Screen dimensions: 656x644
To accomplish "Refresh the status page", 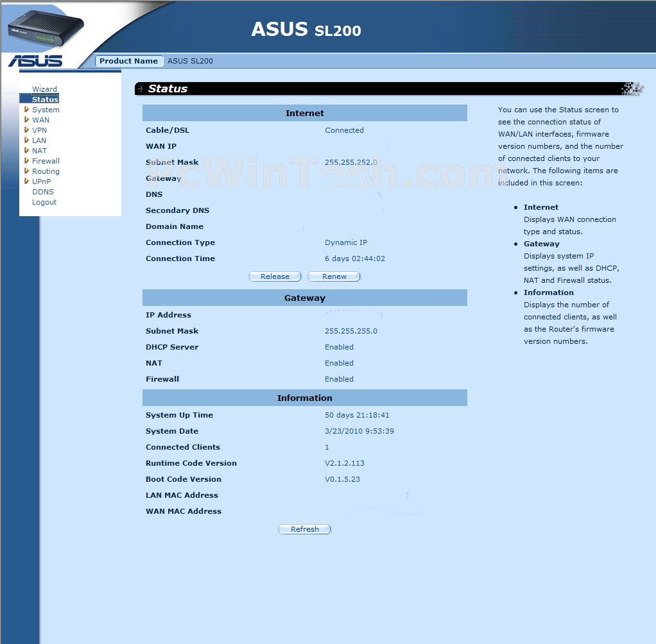I will point(304,529).
